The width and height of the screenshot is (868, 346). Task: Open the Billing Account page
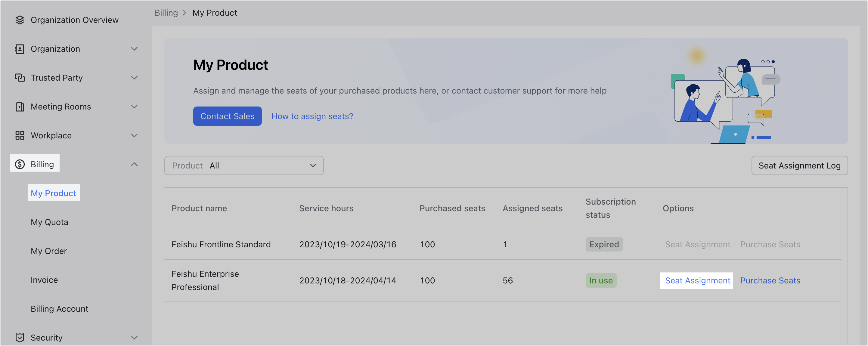pos(59,308)
